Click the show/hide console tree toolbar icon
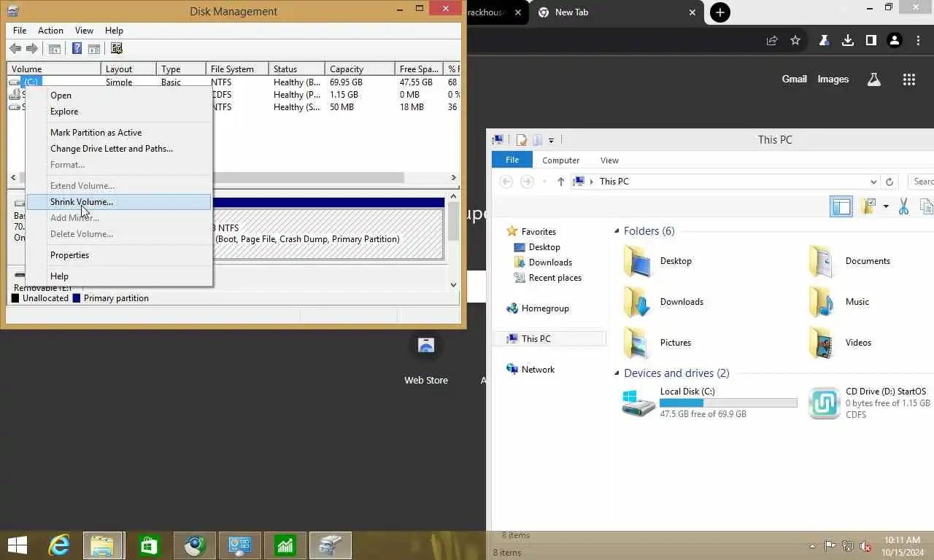The height and width of the screenshot is (560, 934). click(54, 49)
